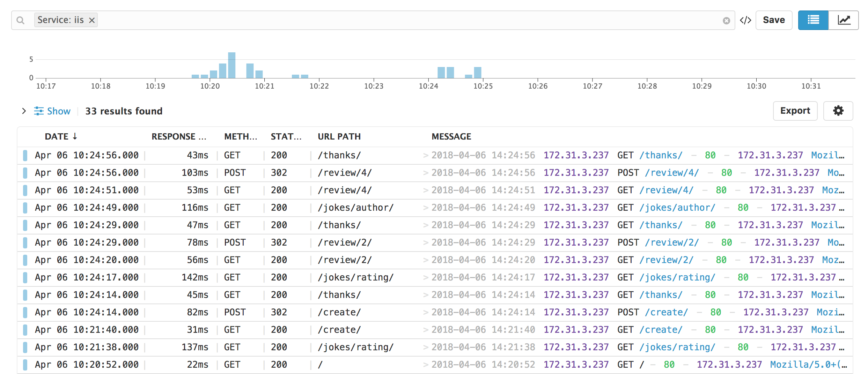Click the Export button
This screenshot has width=868, height=374.
click(795, 111)
